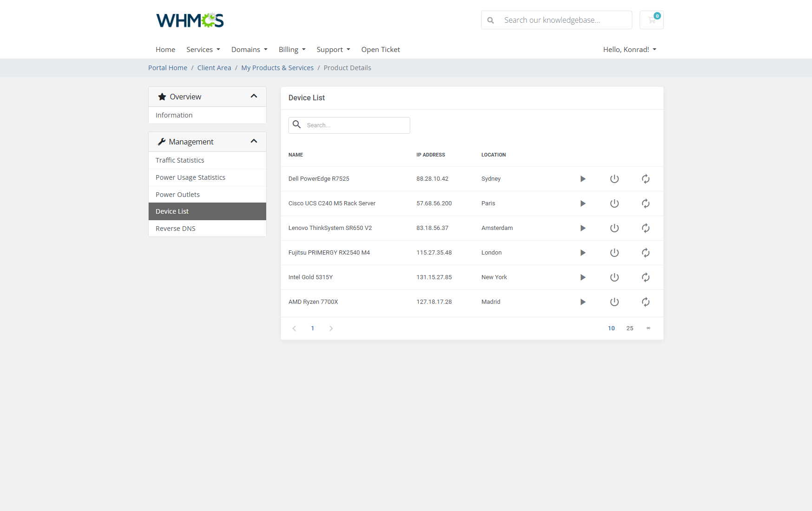Open Traffic Statistics in Management menu
The height and width of the screenshot is (511, 812).
click(x=207, y=160)
